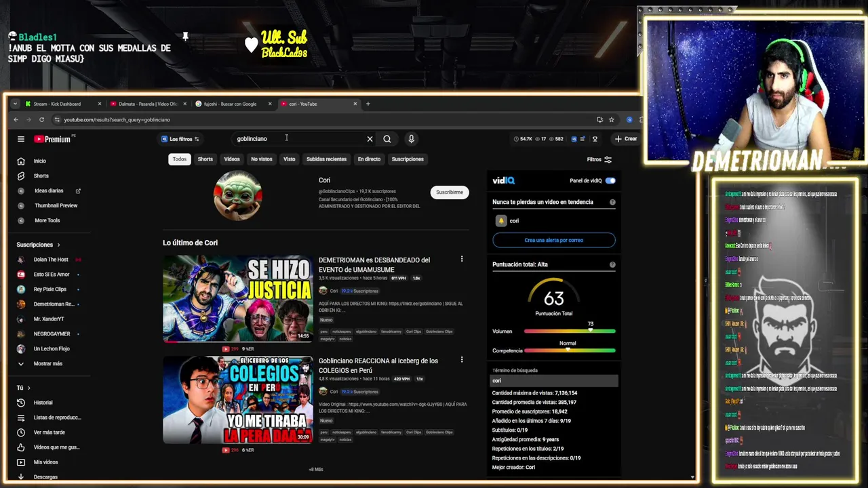Expand the Tú section chevron
868x488 pixels.
click(x=28, y=388)
